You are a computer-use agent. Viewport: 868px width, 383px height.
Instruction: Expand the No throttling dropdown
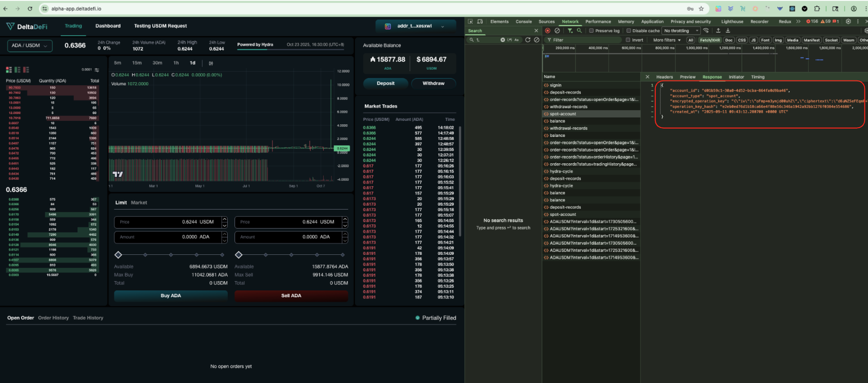click(x=681, y=31)
